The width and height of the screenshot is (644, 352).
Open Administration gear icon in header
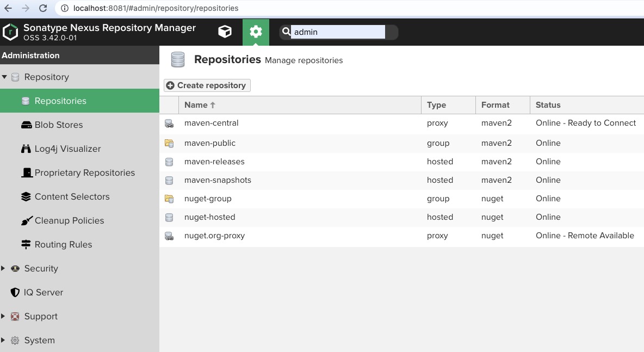(x=256, y=32)
